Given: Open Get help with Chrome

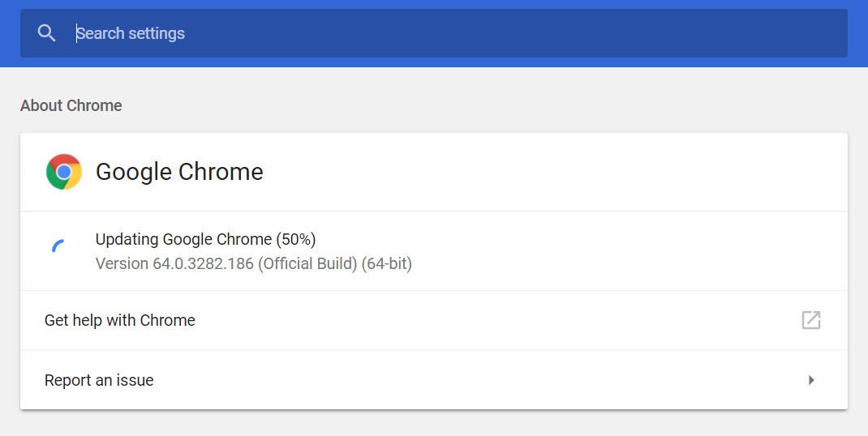Looking at the screenshot, I should point(120,320).
